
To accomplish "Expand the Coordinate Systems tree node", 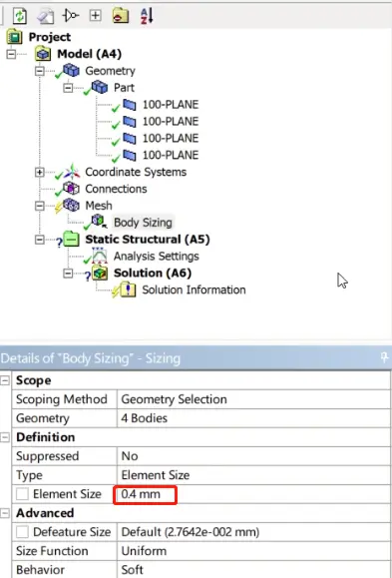I will (40, 172).
